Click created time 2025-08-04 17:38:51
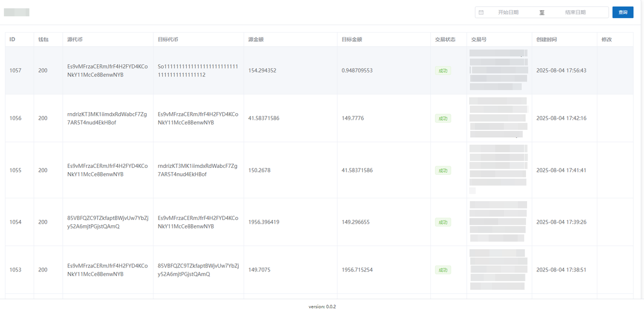The width and height of the screenshot is (644, 310). coord(561,270)
